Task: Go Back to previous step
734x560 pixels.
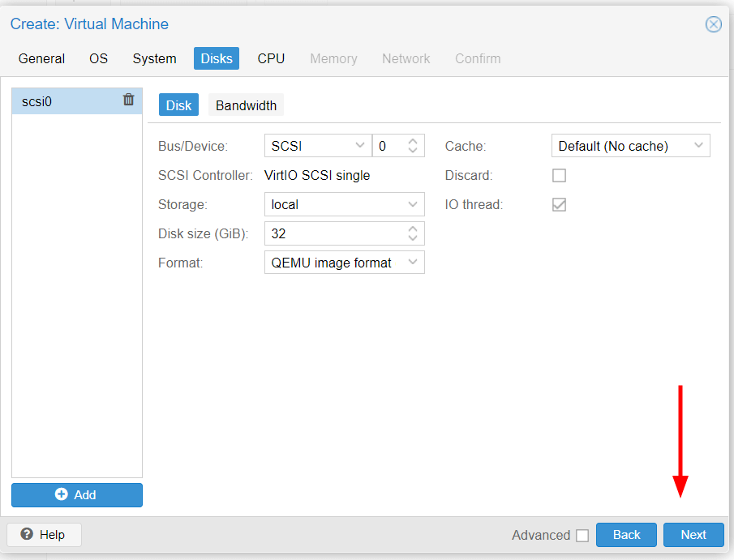Action: [x=626, y=535]
